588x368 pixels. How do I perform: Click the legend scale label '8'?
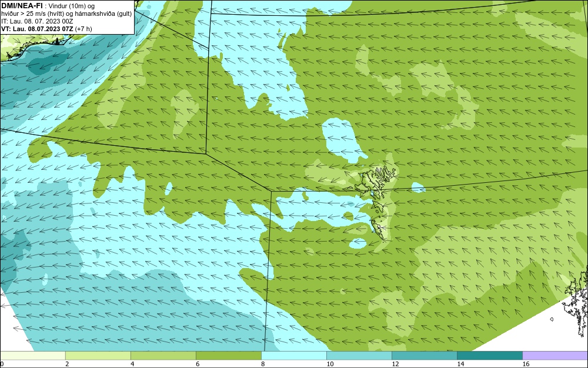pos(263,364)
